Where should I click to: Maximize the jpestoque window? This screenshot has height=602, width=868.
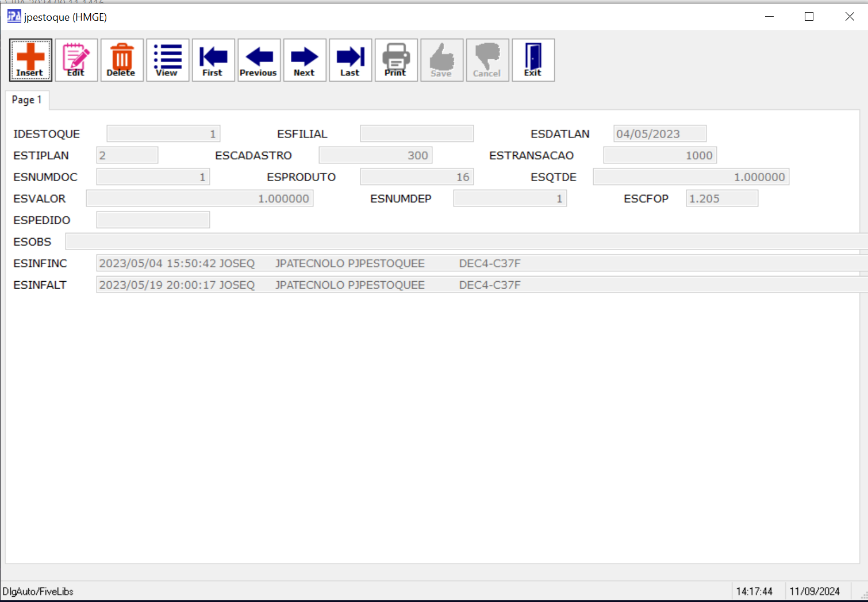(x=809, y=17)
